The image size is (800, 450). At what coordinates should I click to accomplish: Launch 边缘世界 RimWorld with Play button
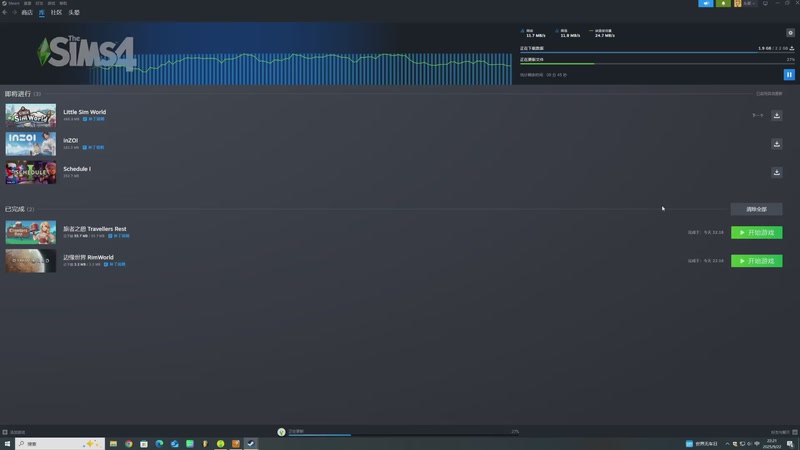click(756, 261)
